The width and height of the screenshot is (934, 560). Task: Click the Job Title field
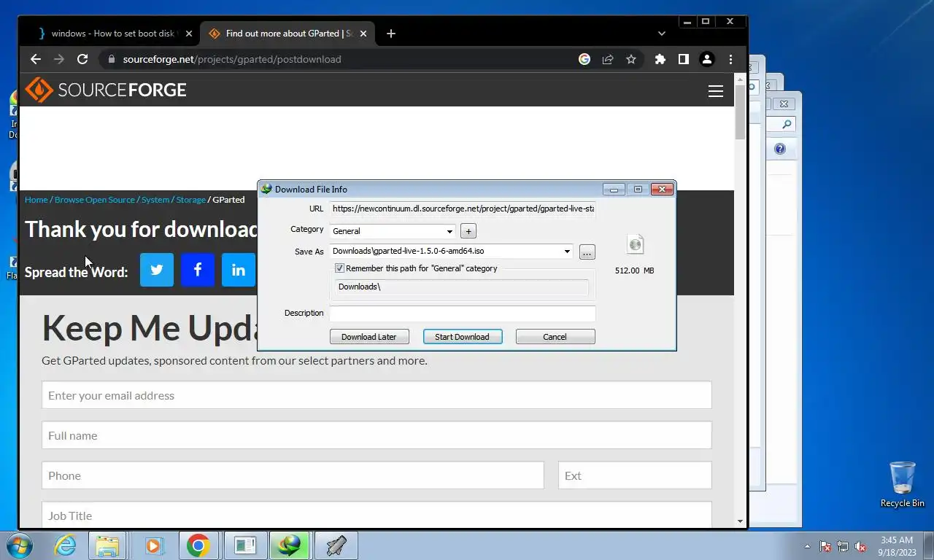(x=377, y=515)
